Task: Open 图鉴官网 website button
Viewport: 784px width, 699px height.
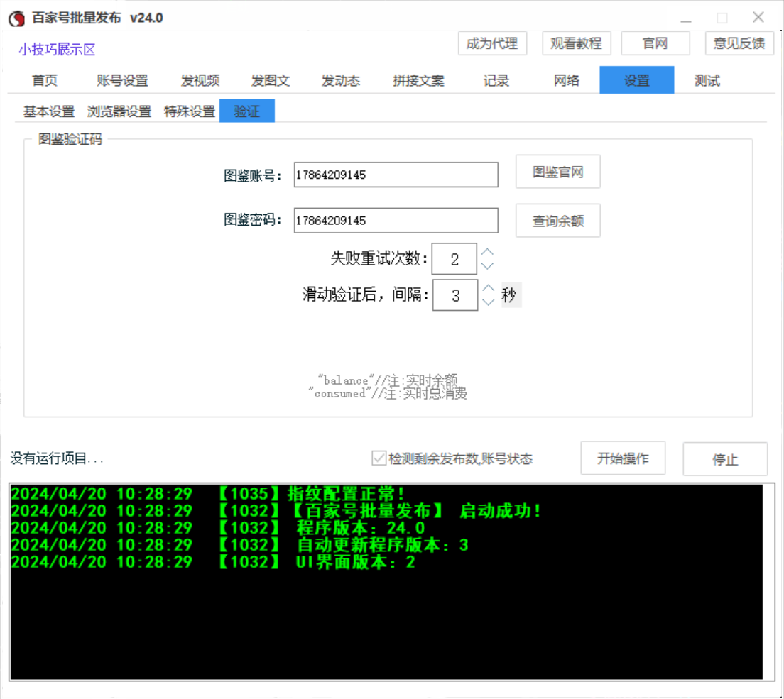Action: click(x=558, y=172)
